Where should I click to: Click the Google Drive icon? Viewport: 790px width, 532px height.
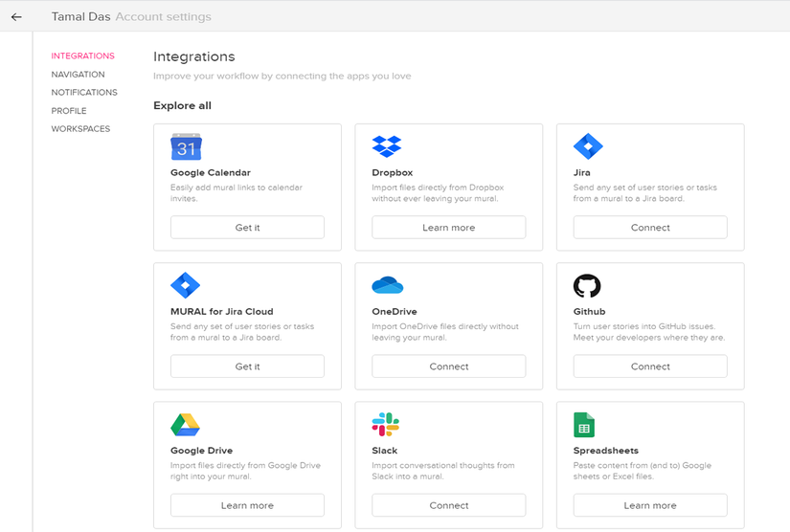pos(185,425)
